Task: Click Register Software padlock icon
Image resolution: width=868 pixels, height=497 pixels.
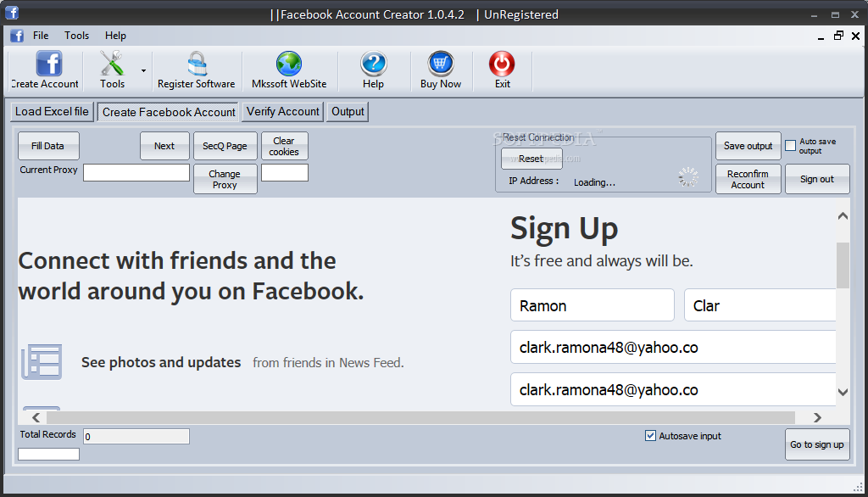Action: [x=197, y=64]
